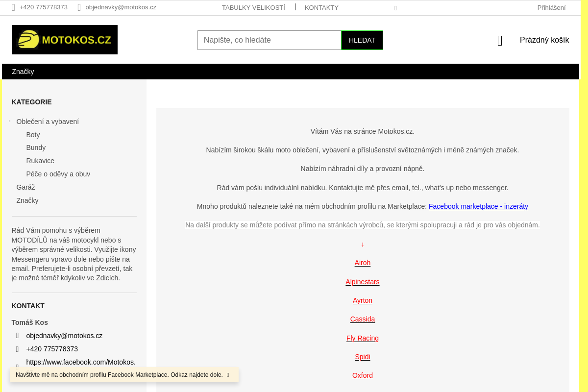Click the phone icon in the Kontakt sidebar
588x392 pixels.
tap(18, 349)
